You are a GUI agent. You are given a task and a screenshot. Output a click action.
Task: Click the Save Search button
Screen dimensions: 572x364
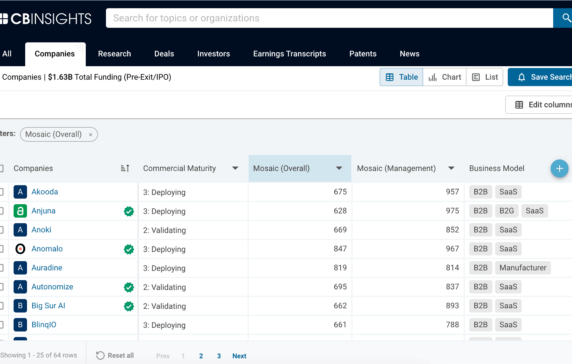click(540, 77)
